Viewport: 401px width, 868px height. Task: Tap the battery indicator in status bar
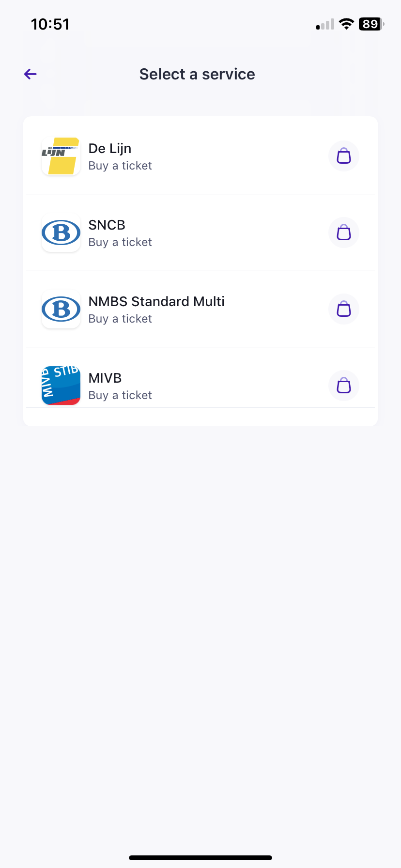371,24
